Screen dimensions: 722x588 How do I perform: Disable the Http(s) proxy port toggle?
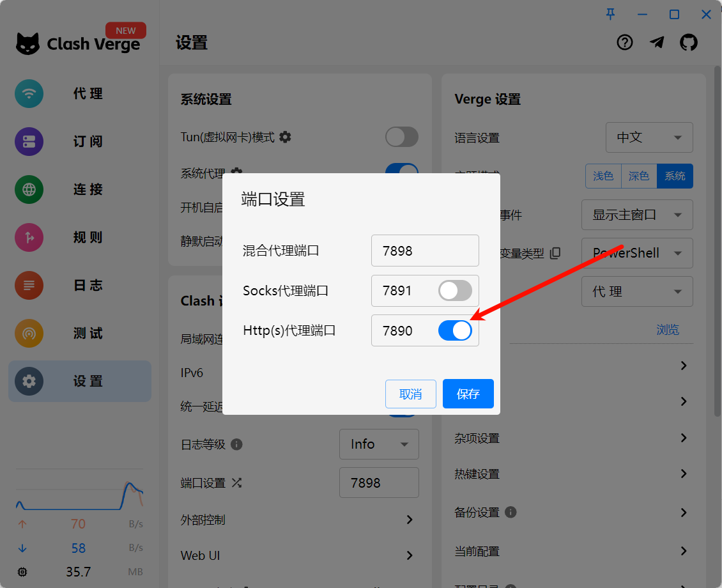click(455, 330)
